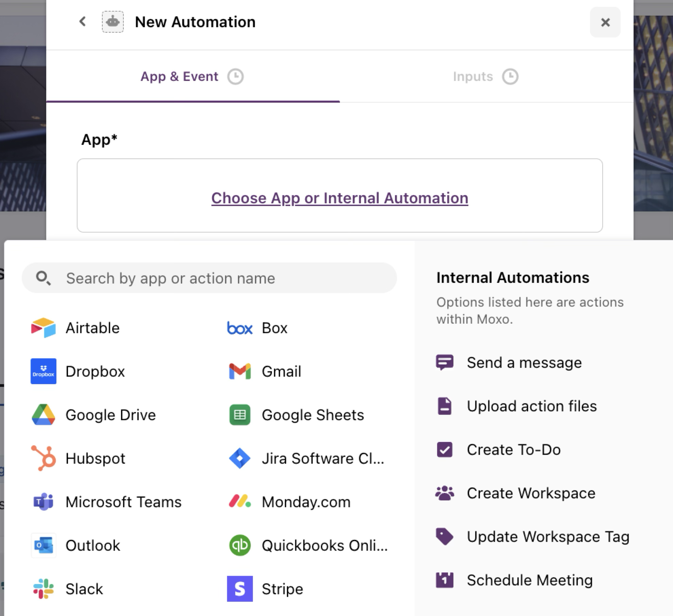Click the Stripe purple S icon
673x616 pixels.
pos(240,589)
